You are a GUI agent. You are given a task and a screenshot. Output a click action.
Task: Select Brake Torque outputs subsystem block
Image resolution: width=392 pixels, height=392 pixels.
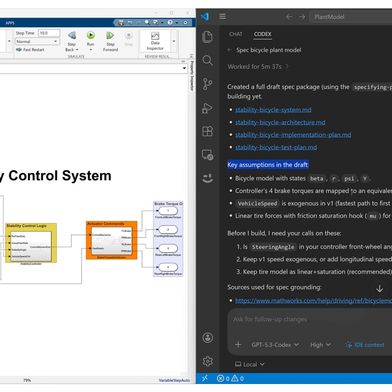tap(168, 239)
